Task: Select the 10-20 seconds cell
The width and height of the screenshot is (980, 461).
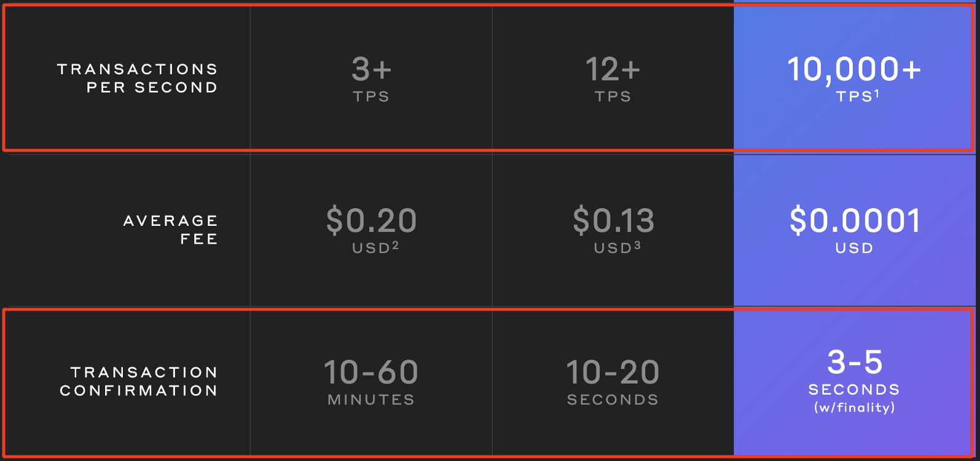Action: pos(613,382)
